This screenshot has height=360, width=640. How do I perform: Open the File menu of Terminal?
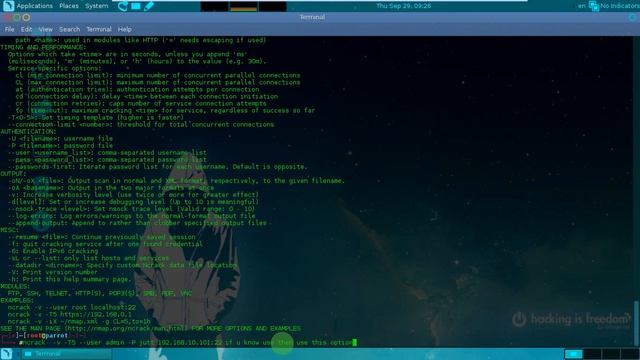point(9,29)
